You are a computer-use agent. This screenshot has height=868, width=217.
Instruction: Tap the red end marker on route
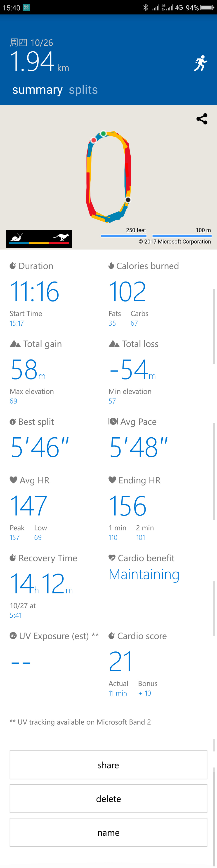click(94, 140)
